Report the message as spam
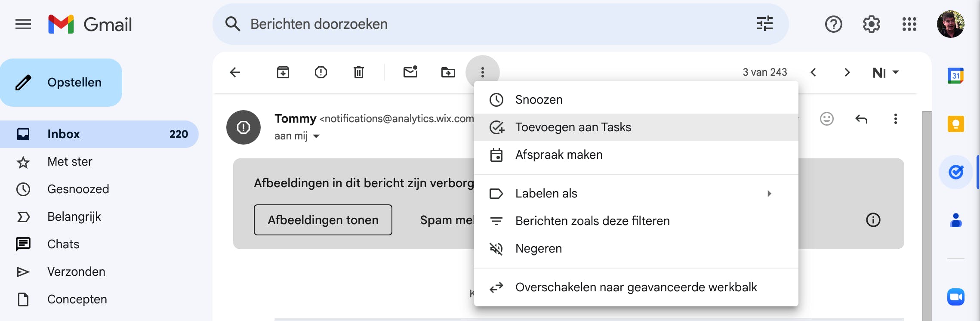 click(x=321, y=72)
